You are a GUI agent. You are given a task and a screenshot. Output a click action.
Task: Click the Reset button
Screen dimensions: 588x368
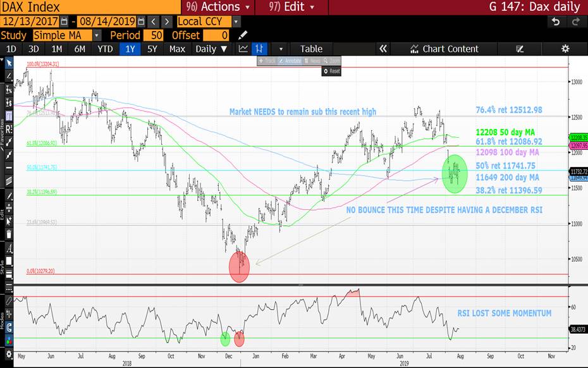point(331,71)
